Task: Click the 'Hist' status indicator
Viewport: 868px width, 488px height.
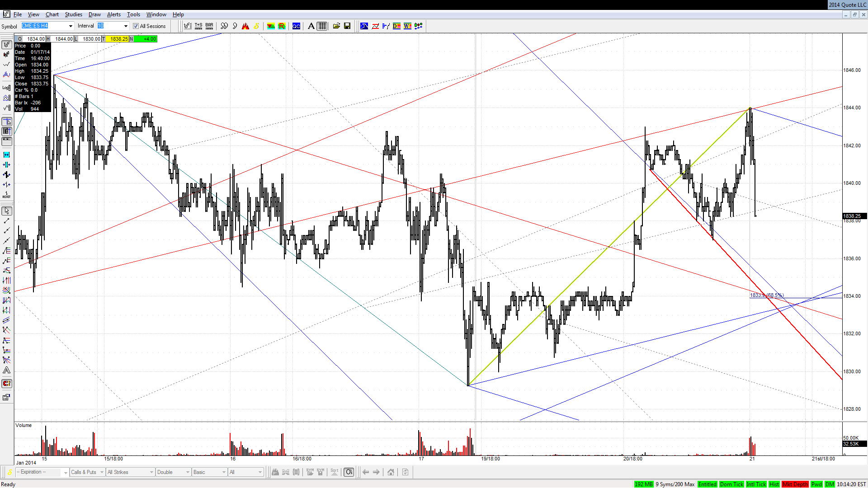Action: pyautogui.click(x=774, y=484)
